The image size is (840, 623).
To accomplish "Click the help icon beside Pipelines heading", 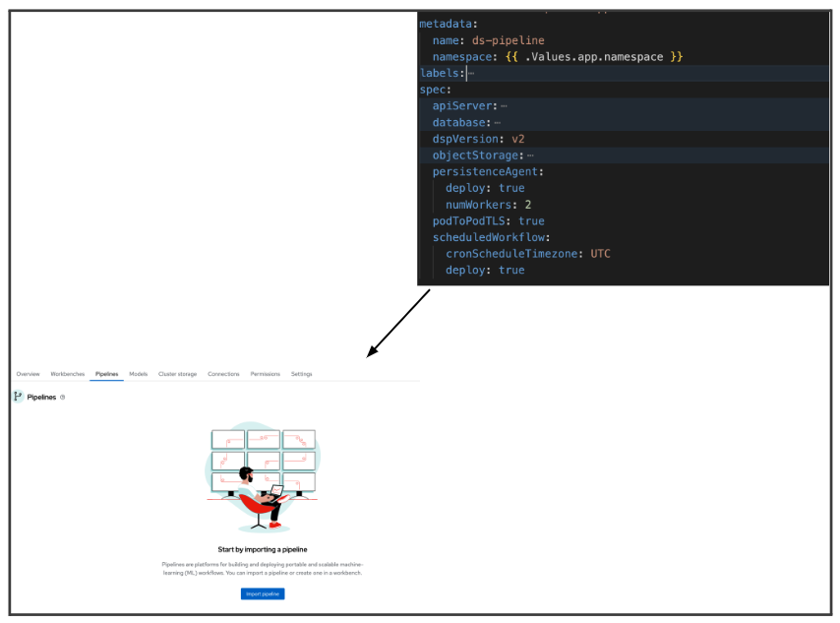I will coord(63,397).
